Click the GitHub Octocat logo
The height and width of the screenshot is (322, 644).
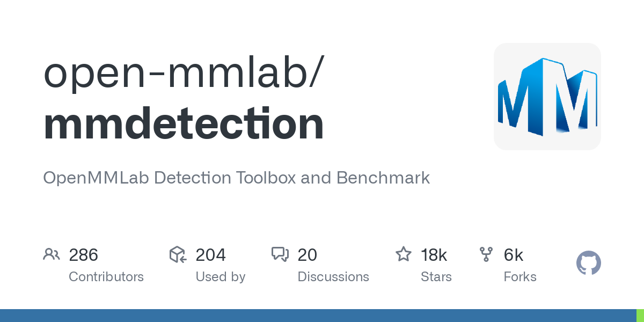pos(588,263)
